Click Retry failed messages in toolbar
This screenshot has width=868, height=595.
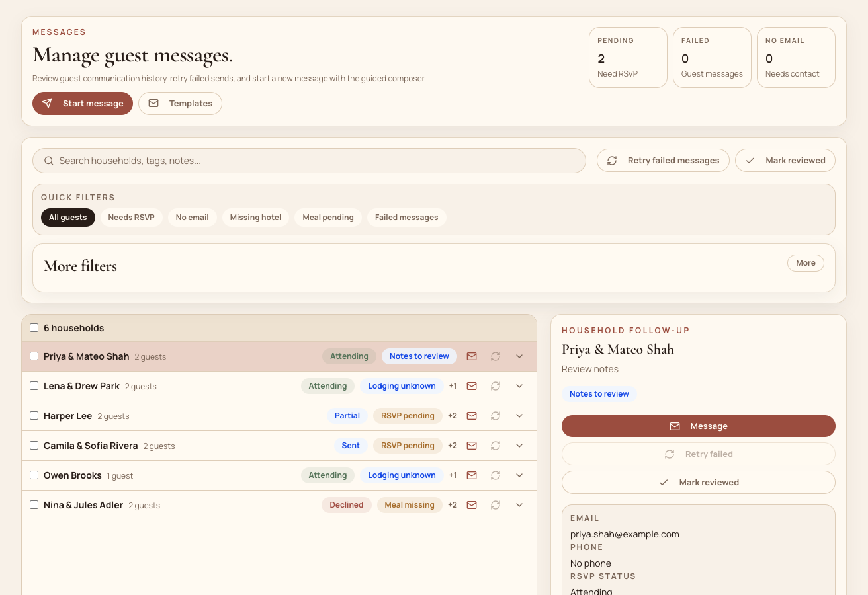coord(663,161)
